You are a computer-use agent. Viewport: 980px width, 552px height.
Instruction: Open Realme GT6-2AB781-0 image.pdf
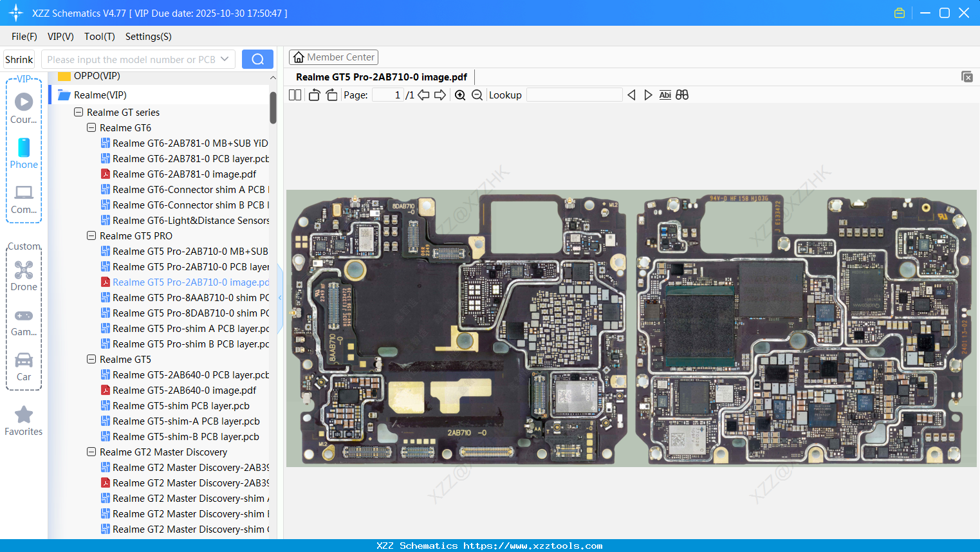click(178, 174)
